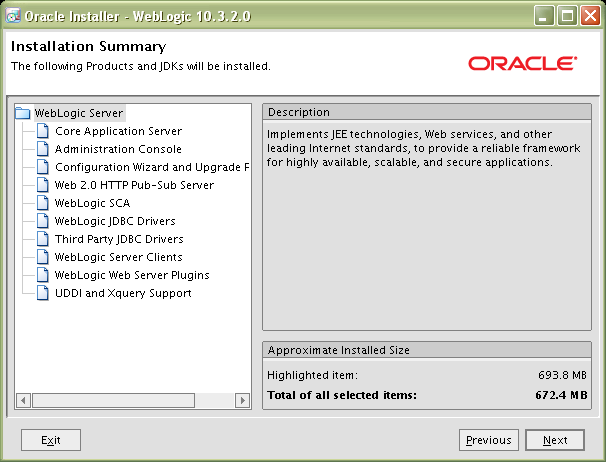This screenshot has width=606, height=462.
Task: Exit the installer
Action: (51, 440)
